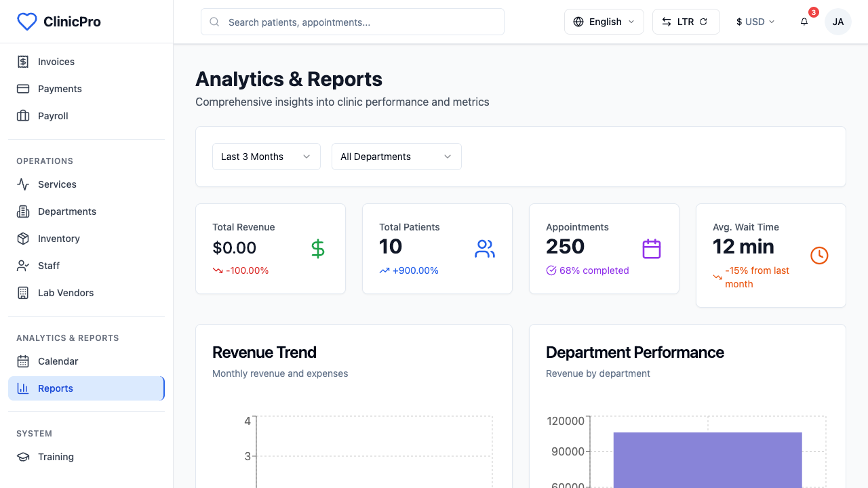This screenshot has width=868, height=488.
Task: Focus the search patients input field
Action: [x=353, y=22]
